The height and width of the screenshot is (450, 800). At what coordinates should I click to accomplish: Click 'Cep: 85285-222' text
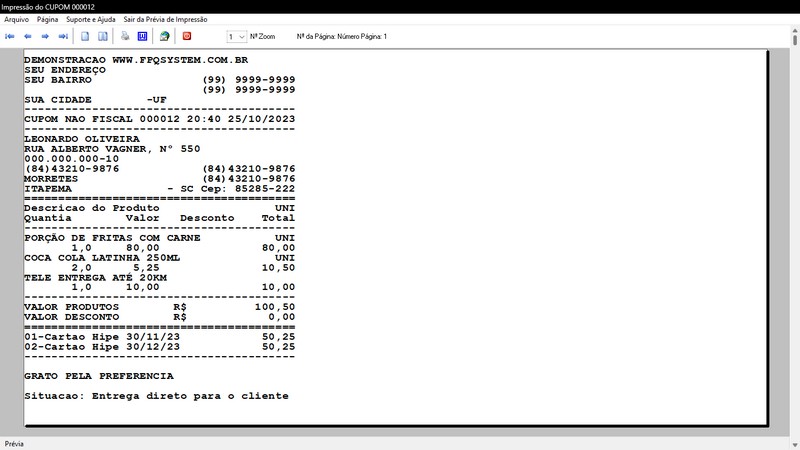coord(247,189)
